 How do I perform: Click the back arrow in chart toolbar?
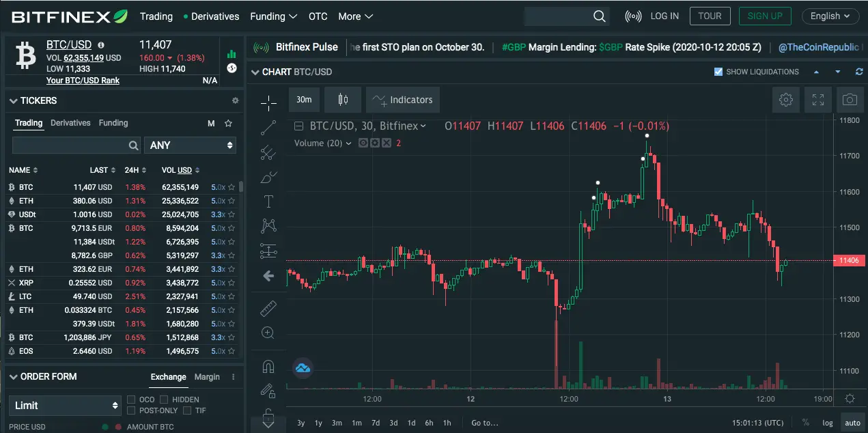[x=268, y=276]
